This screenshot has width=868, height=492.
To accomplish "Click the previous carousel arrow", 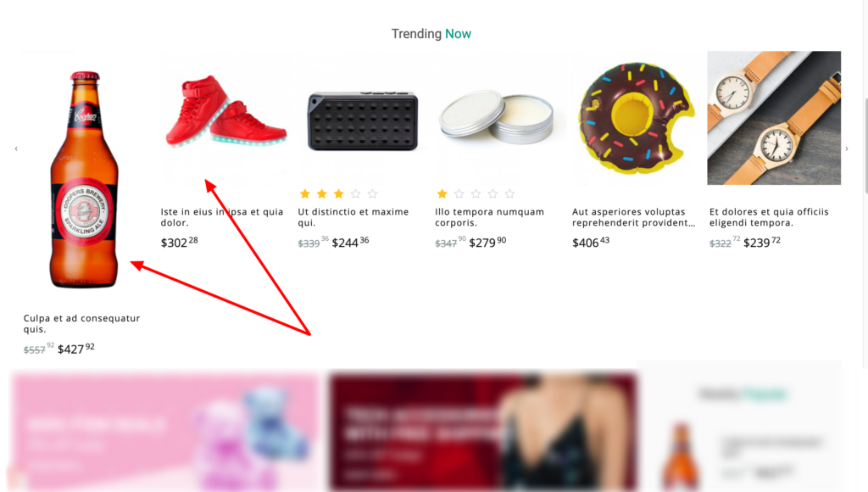I will (x=16, y=148).
